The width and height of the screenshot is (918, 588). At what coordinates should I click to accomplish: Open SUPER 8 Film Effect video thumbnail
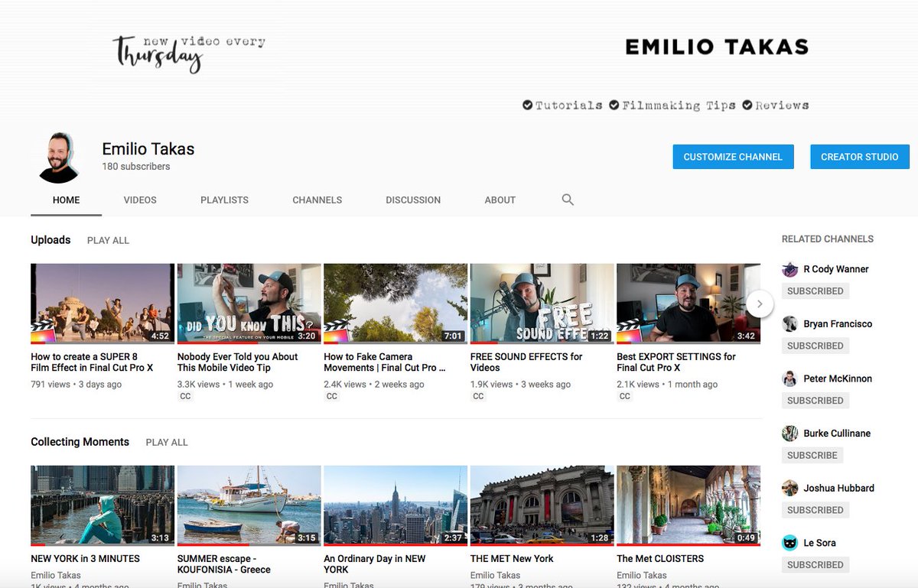pyautogui.click(x=103, y=304)
